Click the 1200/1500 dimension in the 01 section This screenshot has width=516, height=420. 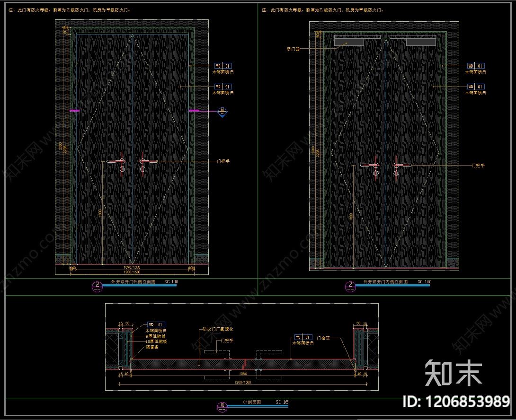click(242, 382)
